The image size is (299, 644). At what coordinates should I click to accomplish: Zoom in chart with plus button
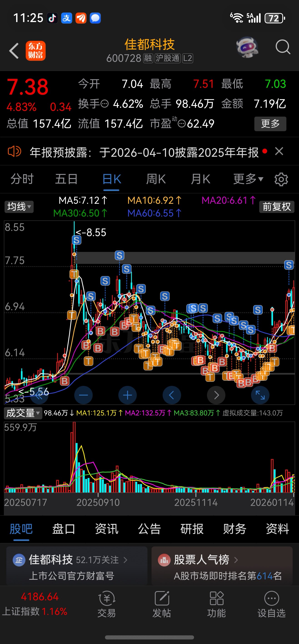(127, 395)
